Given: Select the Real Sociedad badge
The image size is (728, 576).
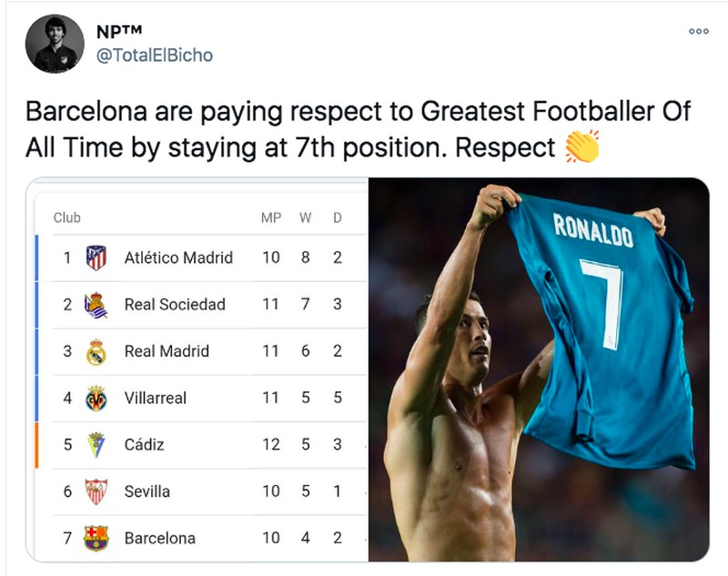Looking at the screenshot, I should pyautogui.click(x=96, y=304).
